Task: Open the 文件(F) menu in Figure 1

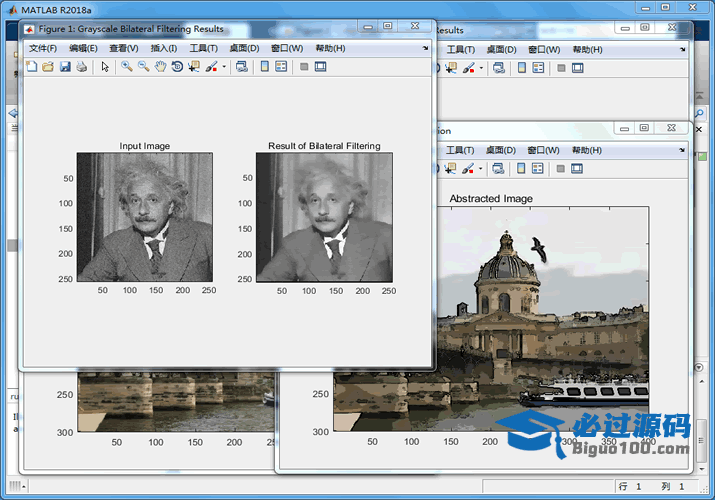Action: [42, 48]
